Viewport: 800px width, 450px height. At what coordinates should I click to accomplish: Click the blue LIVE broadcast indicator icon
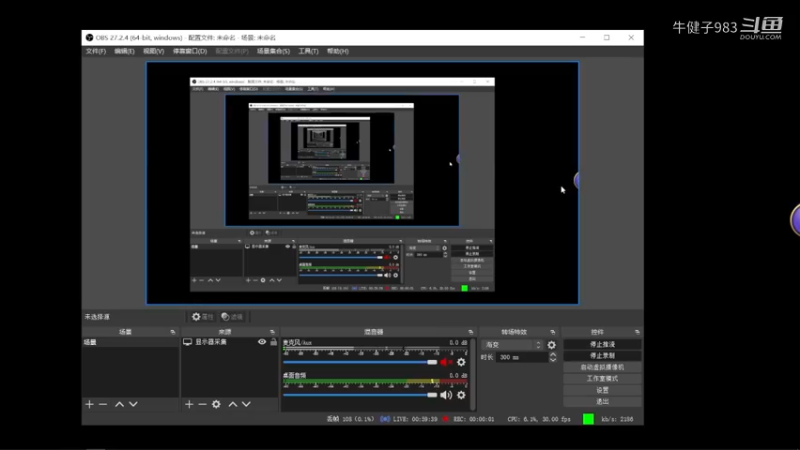385,419
